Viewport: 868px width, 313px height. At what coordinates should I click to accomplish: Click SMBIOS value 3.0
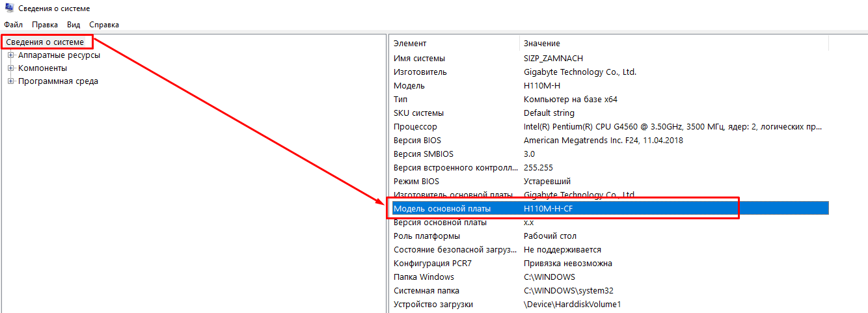(530, 154)
